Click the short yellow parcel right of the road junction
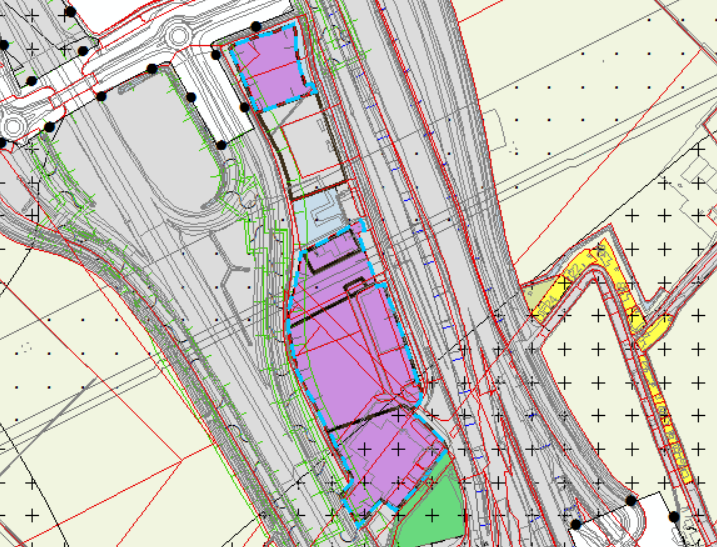The image size is (717, 547). pyautogui.click(x=655, y=332)
